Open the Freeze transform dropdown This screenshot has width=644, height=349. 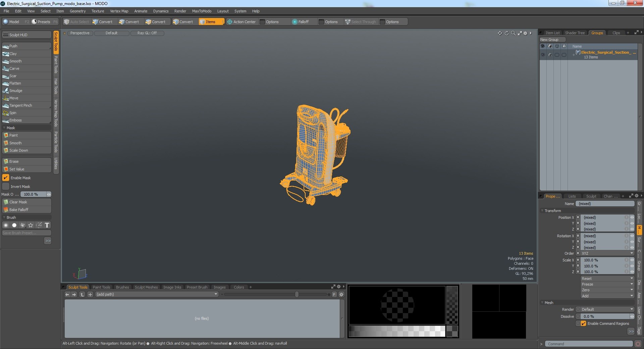pos(607,284)
